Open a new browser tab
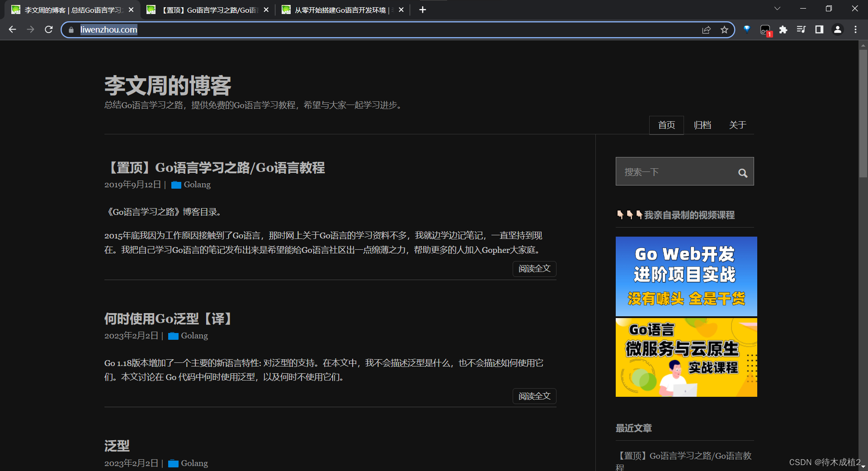Image resolution: width=868 pixels, height=471 pixels. pos(422,10)
